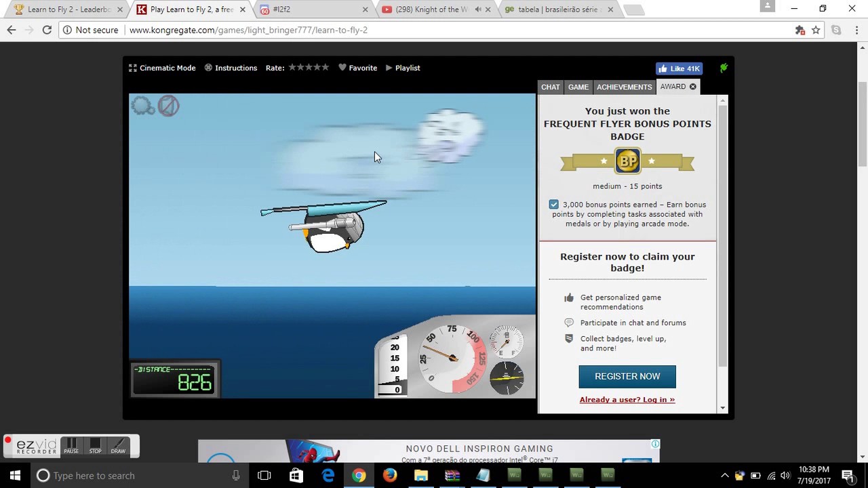The height and width of the screenshot is (488, 868).
Task: Enable Cinematic Mode above the game
Action: click(162, 68)
